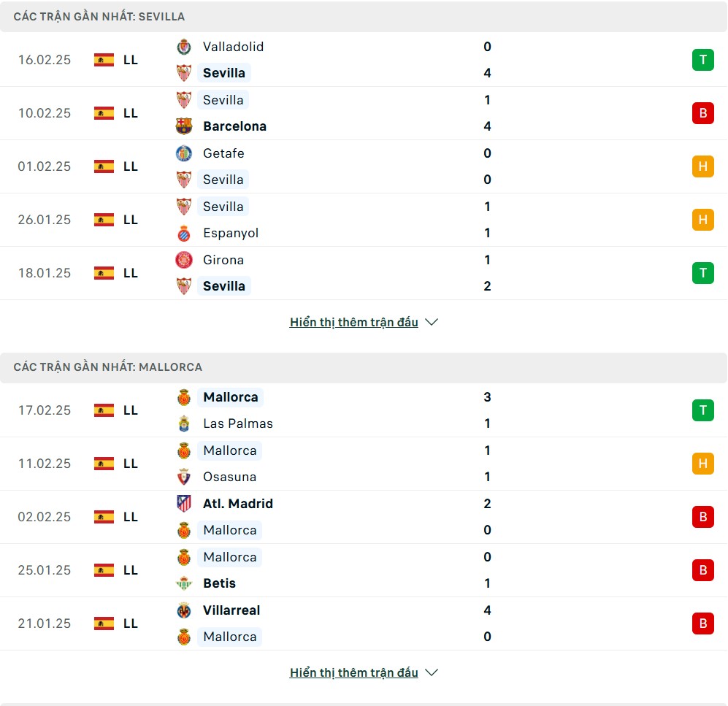Click green T badge for Valladolid–Sevilla match
This screenshot has width=728, height=706.
[x=702, y=60]
